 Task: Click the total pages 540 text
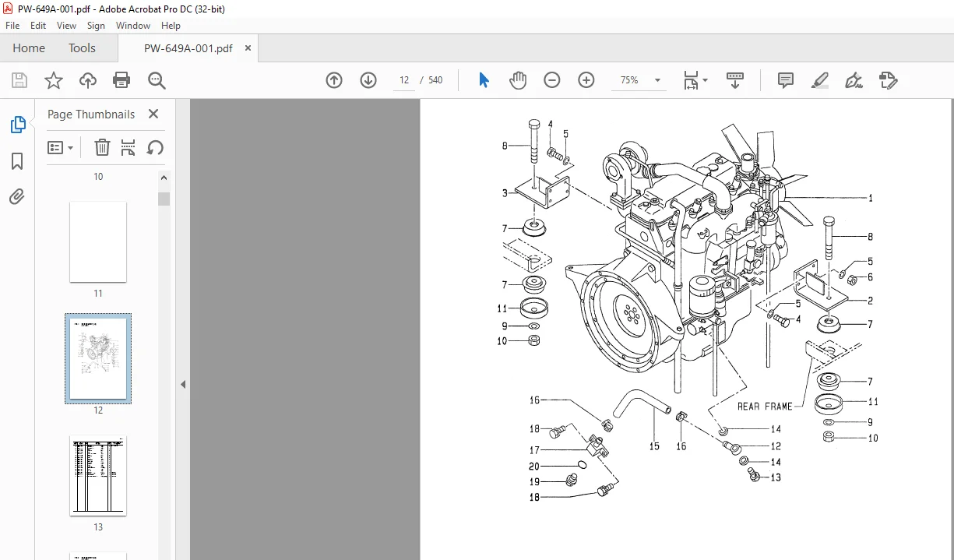coord(435,80)
